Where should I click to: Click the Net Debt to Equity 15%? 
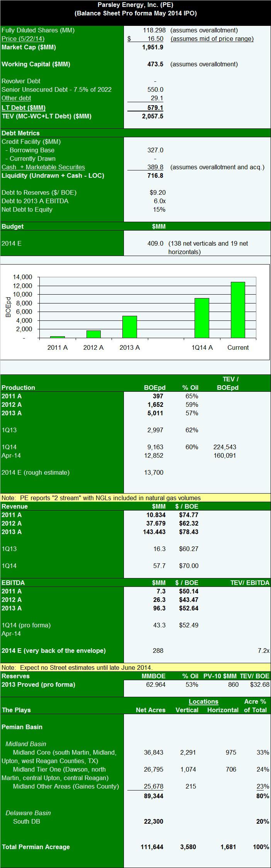point(159,210)
